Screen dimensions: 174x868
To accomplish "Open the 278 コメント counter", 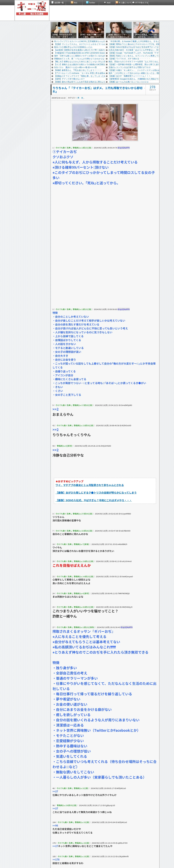I will tap(152, 88).
